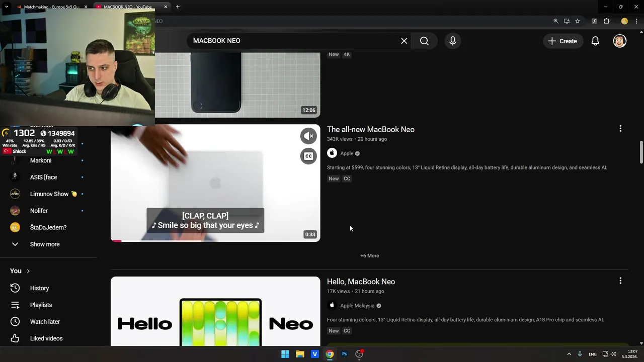
Task: Open YouTube notifications bell
Action: tap(595, 41)
